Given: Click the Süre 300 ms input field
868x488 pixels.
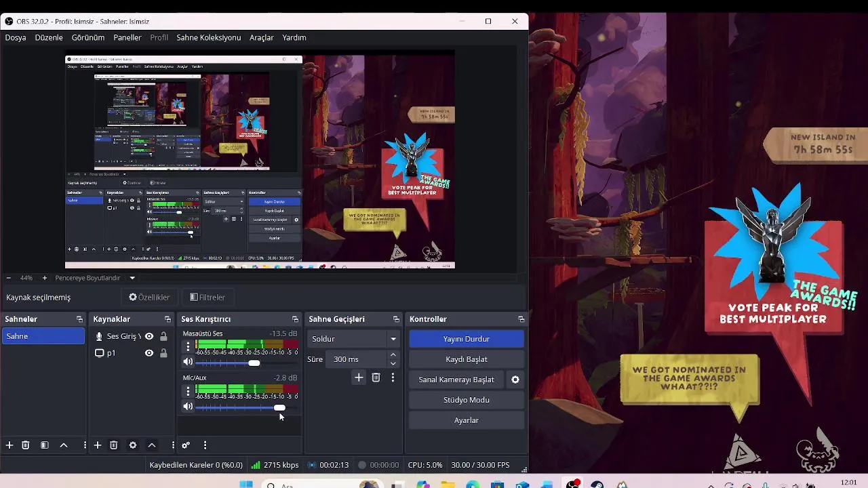Looking at the screenshot, I should click(356, 359).
